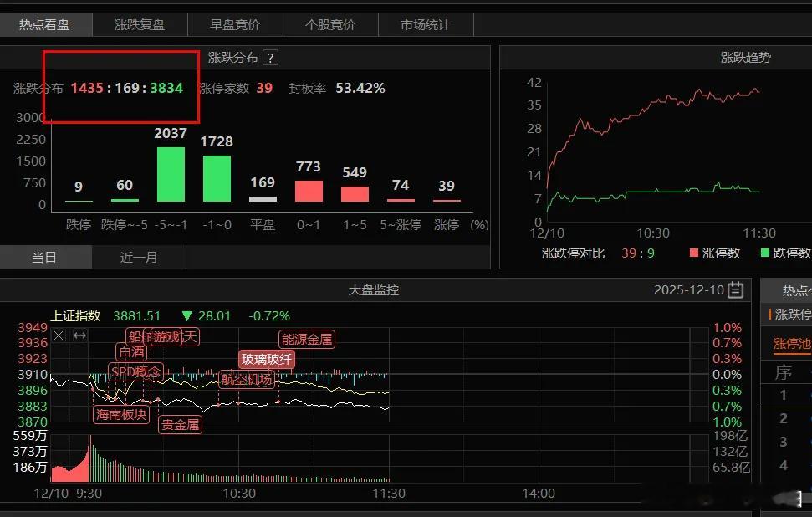812x517 pixels.
Task: Toggle the SPD概念 label on the index chart
Action: [x=134, y=372]
